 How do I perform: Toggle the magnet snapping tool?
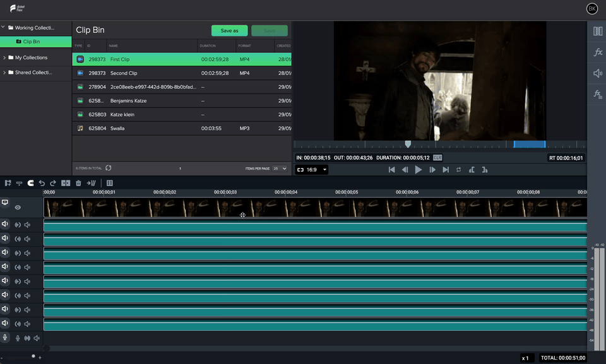pos(30,183)
